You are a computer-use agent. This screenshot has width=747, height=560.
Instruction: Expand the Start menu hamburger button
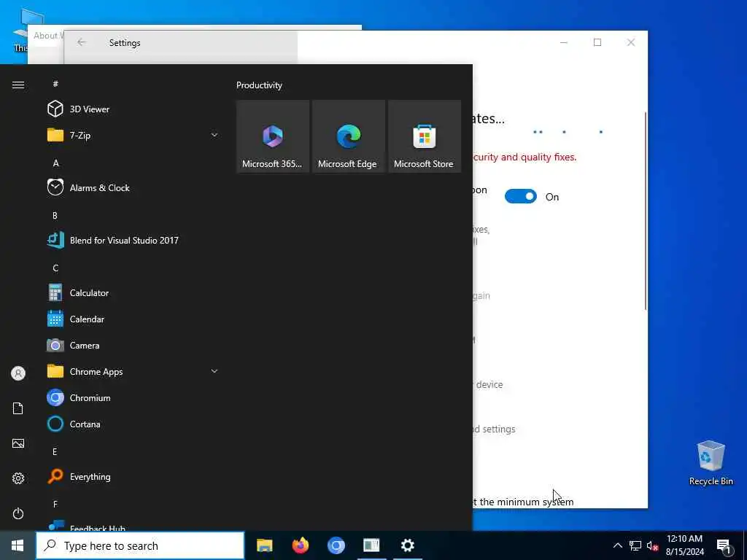[18, 85]
